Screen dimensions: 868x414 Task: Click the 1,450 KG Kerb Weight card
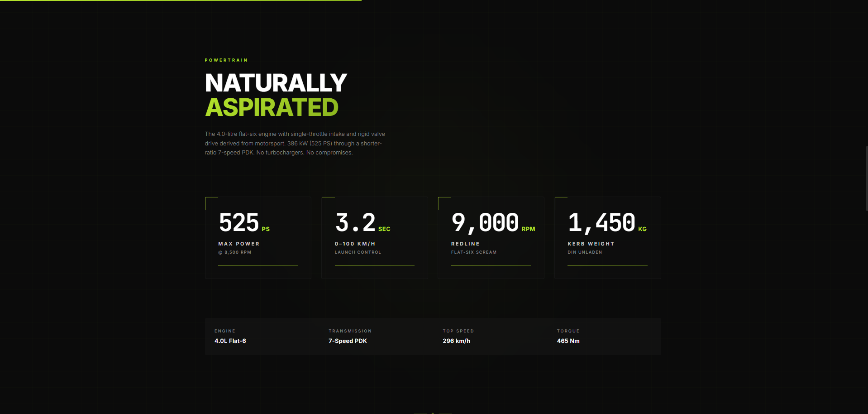pyautogui.click(x=607, y=237)
